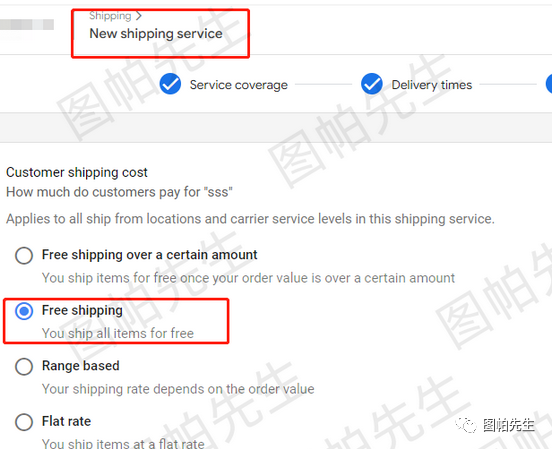Select the Free shipping radio button
The width and height of the screenshot is (552, 449).
tap(24, 311)
